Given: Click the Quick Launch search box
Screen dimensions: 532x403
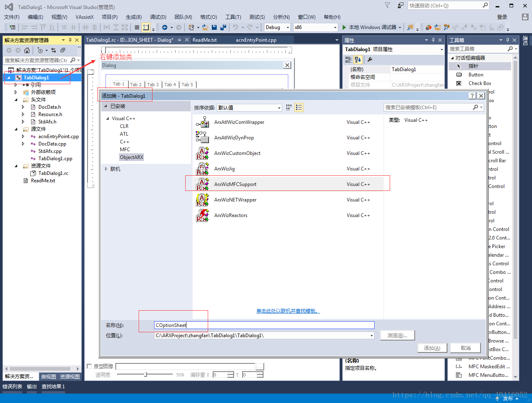Looking at the screenshot, I should point(449,5).
